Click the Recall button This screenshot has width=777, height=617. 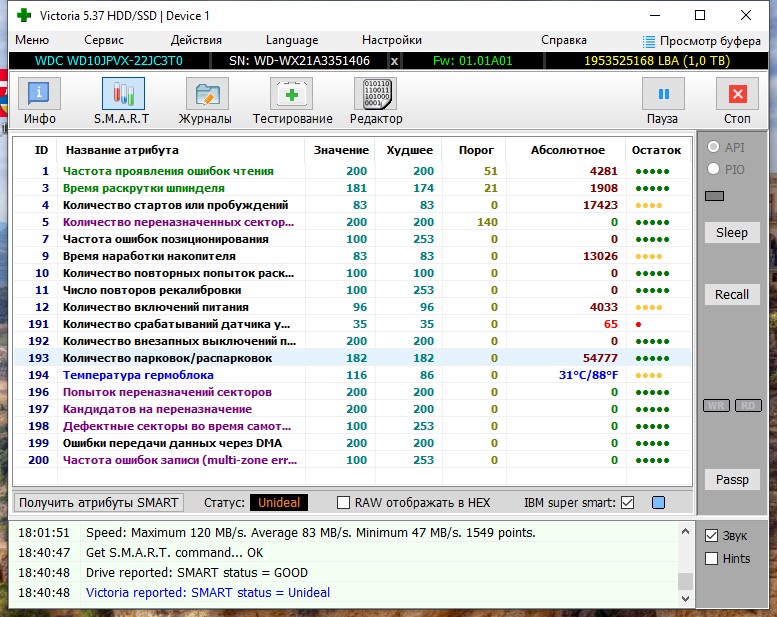(x=732, y=294)
